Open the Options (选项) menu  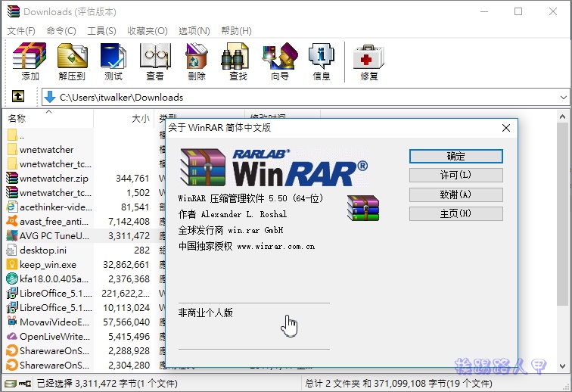click(x=194, y=31)
